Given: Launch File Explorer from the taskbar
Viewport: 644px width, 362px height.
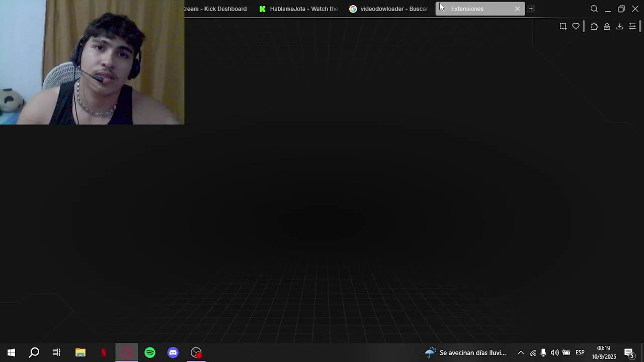Looking at the screenshot, I should (x=80, y=352).
